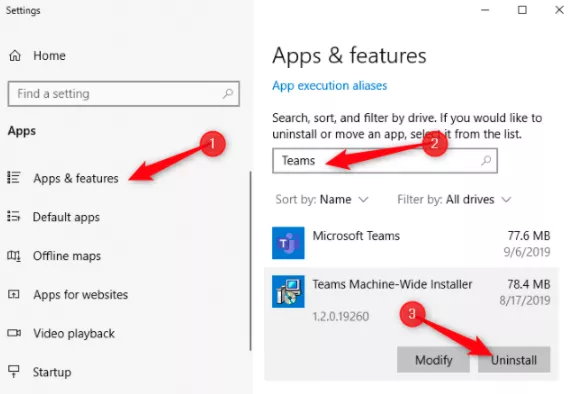Click the Uninstall button
570x394 pixels.
[514, 360]
